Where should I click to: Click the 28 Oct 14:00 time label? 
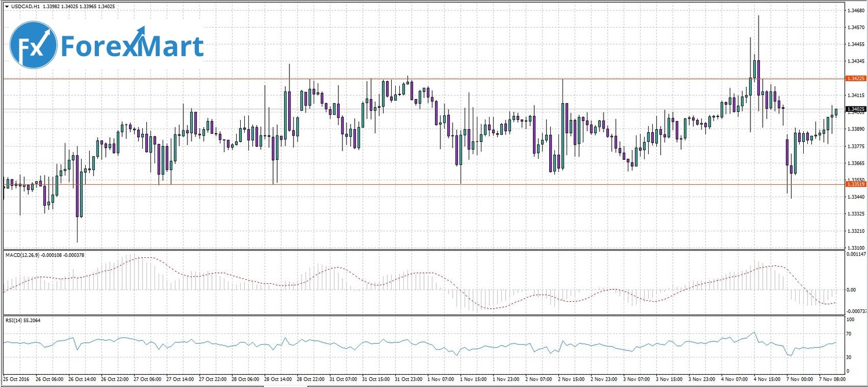click(x=278, y=379)
